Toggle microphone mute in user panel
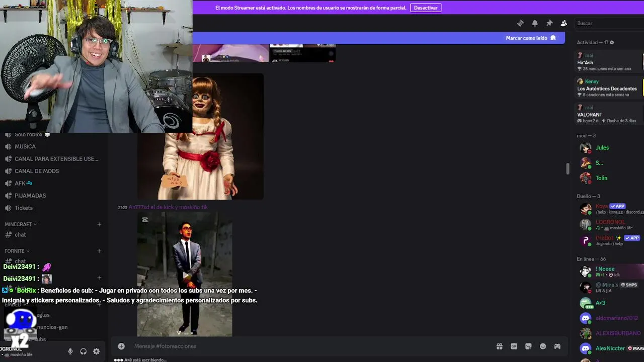Screen dimensions: 644x362 pyautogui.click(x=70, y=351)
